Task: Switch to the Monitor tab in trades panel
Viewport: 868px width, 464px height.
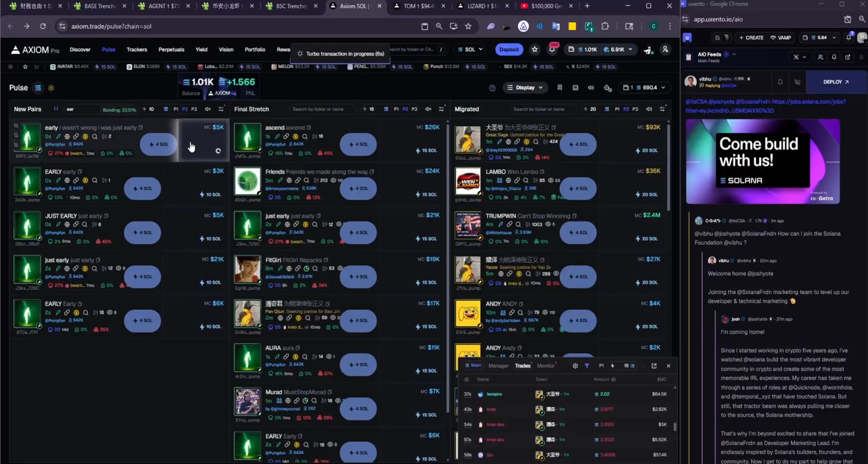Action: (546, 366)
